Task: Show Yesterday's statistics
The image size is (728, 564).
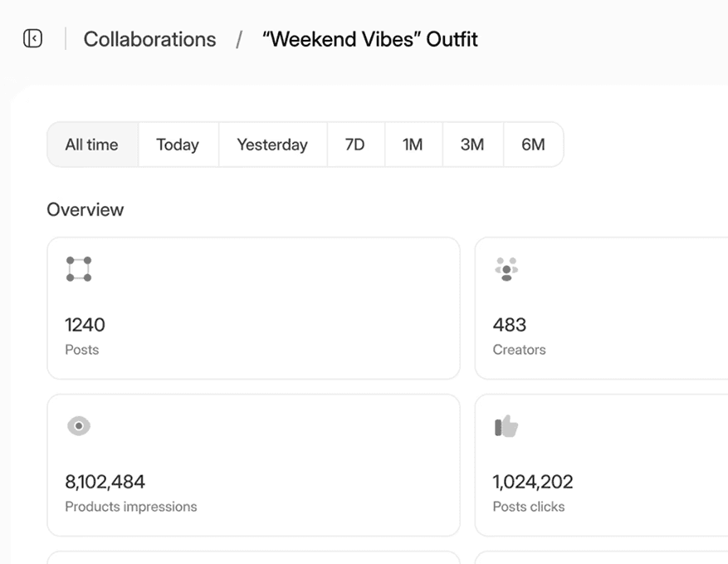Action: click(272, 145)
